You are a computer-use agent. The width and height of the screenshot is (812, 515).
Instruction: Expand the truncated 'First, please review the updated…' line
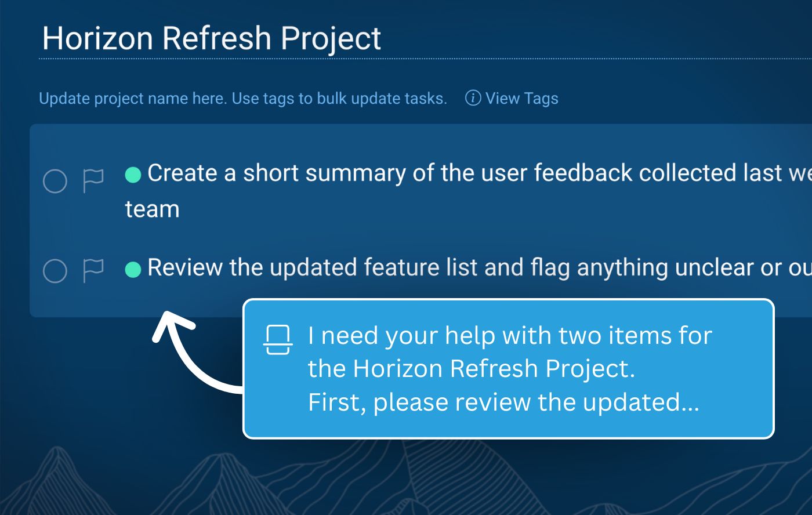tap(503, 402)
